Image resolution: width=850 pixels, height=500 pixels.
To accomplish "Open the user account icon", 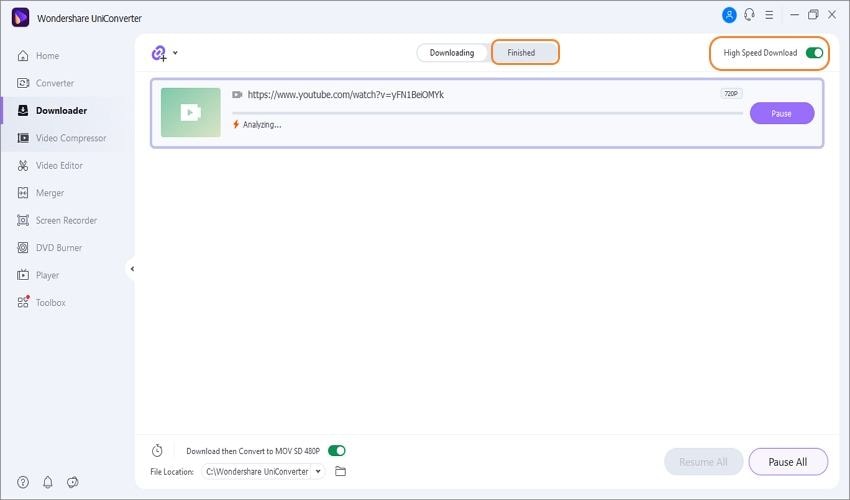I will coord(729,15).
